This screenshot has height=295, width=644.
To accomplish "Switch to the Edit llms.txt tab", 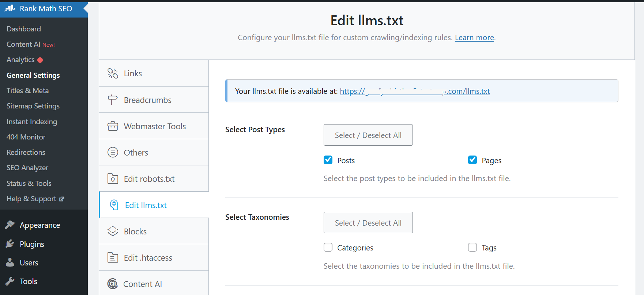I will 146,205.
